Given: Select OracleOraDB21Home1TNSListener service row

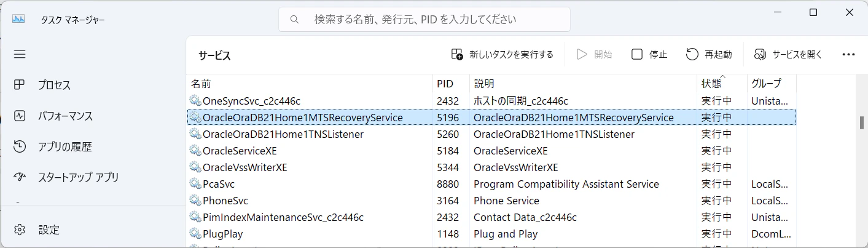Looking at the screenshot, I should [491, 134].
